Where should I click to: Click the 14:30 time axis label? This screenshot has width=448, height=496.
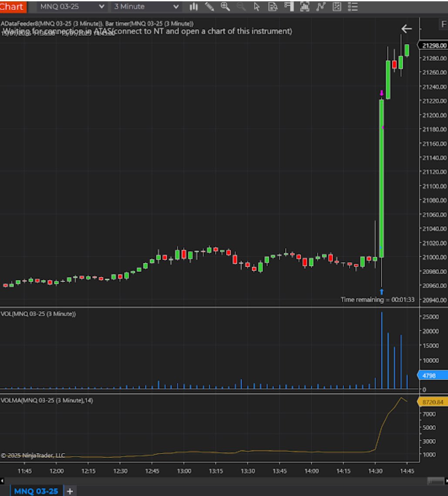[375, 471]
